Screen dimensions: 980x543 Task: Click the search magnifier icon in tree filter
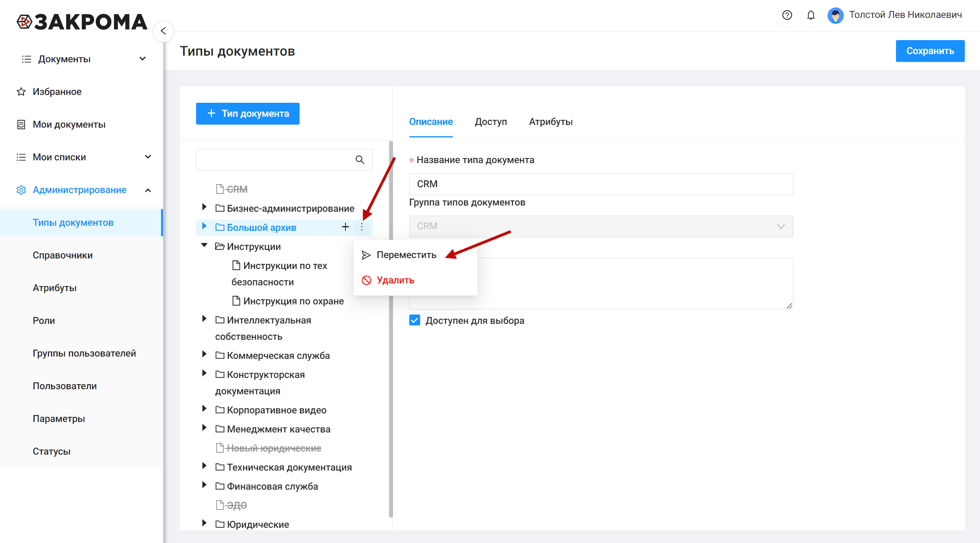[x=360, y=160]
